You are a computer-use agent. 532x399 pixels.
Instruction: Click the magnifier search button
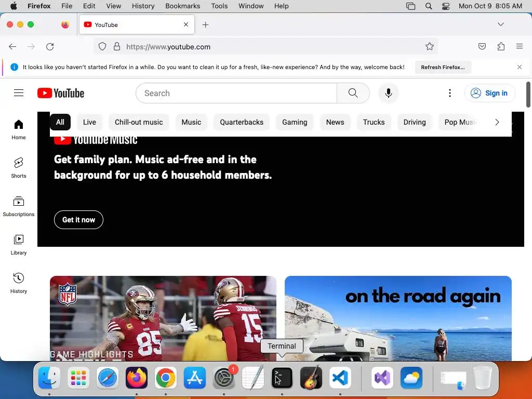coord(353,93)
